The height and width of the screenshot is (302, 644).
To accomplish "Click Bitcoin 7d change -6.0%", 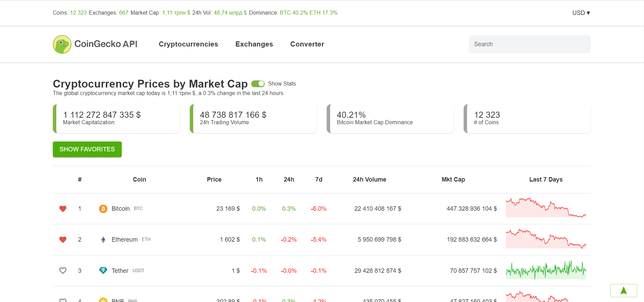I will click(x=319, y=209).
